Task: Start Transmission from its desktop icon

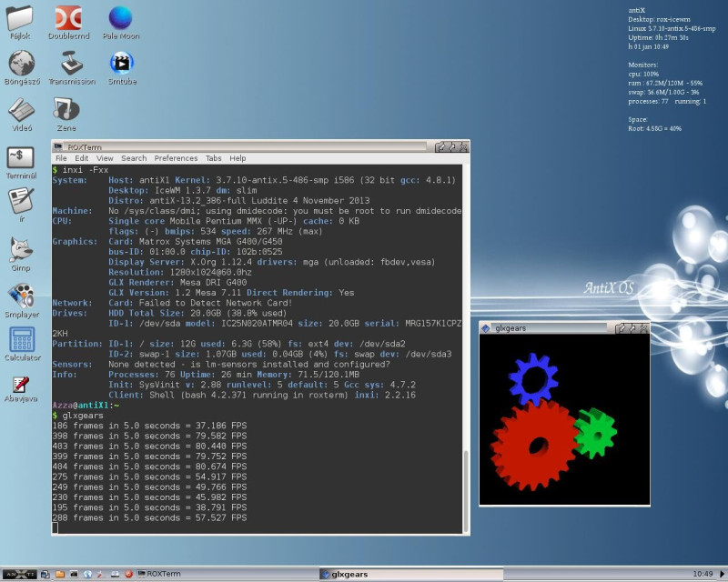Action: tap(71, 63)
